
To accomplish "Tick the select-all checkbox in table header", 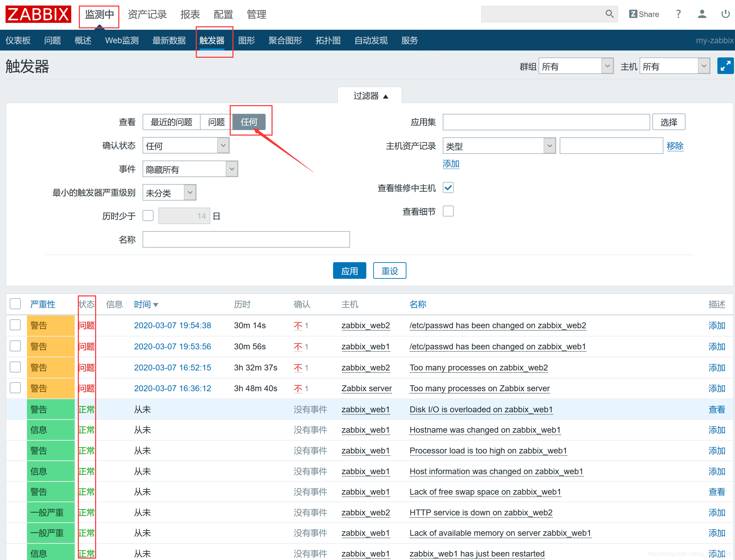I will tap(15, 304).
